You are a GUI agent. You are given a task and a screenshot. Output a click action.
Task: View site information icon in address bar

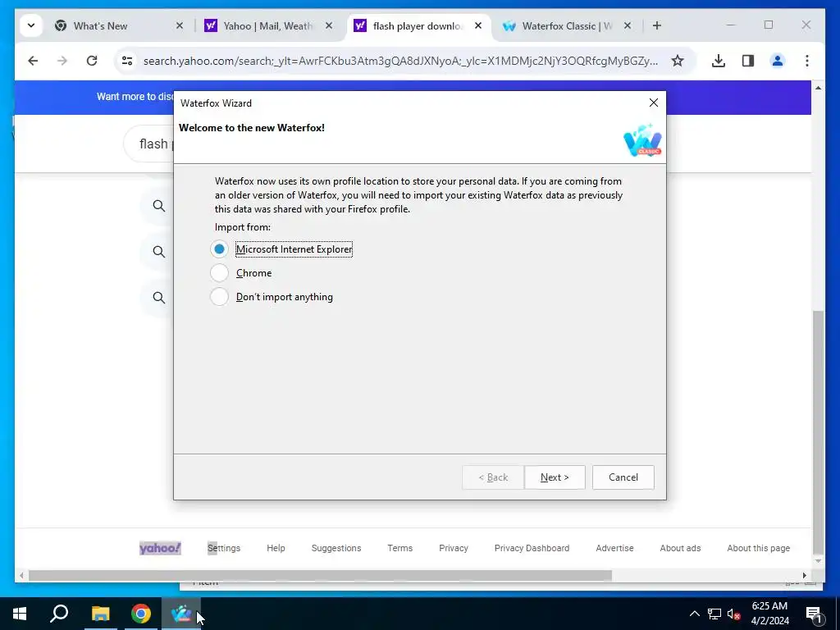[x=127, y=61]
